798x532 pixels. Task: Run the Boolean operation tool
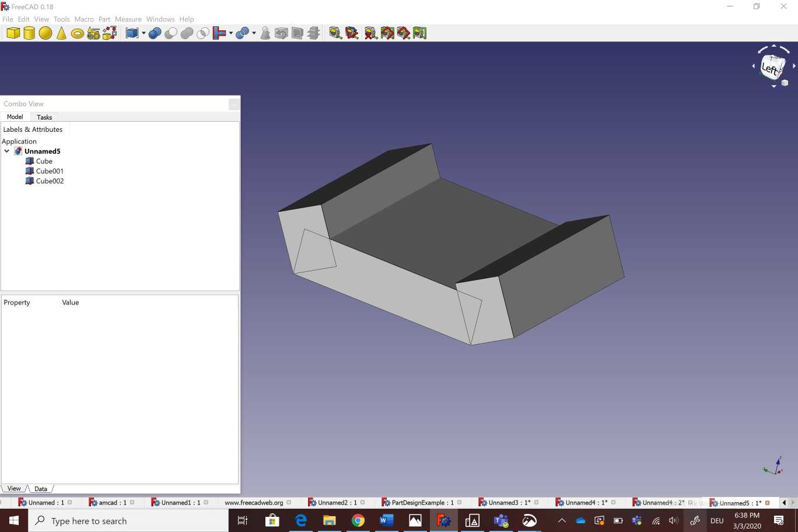coord(155,33)
